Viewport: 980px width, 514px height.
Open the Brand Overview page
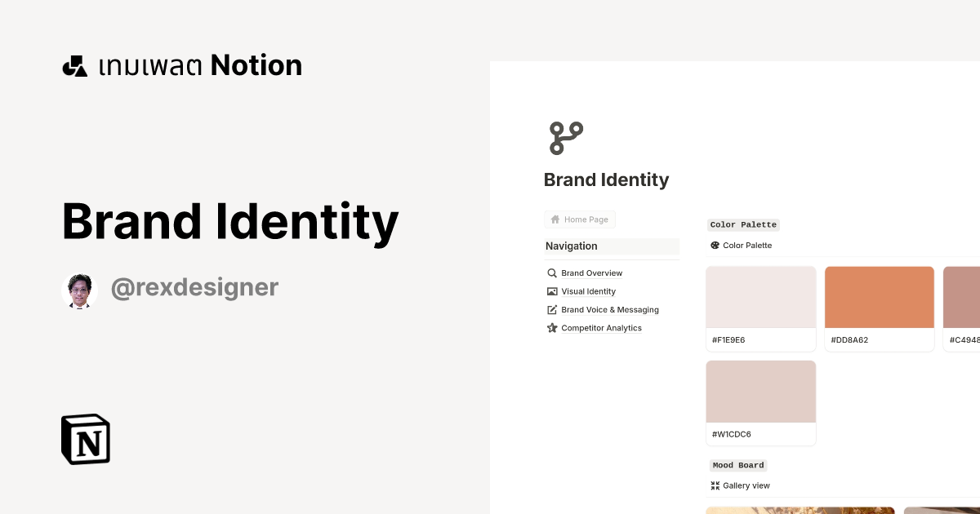click(591, 273)
